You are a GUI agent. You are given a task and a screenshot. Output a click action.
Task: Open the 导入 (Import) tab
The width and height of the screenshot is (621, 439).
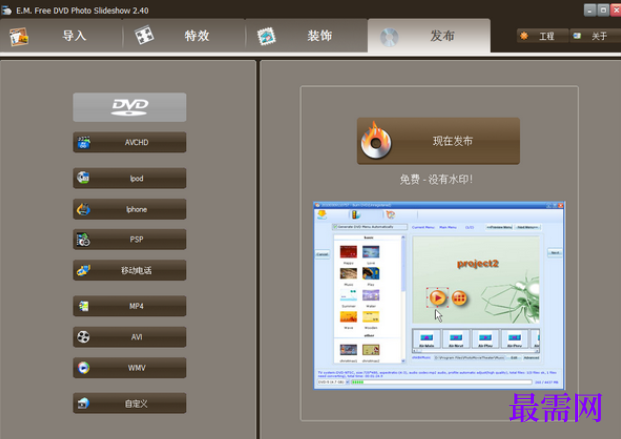61,36
